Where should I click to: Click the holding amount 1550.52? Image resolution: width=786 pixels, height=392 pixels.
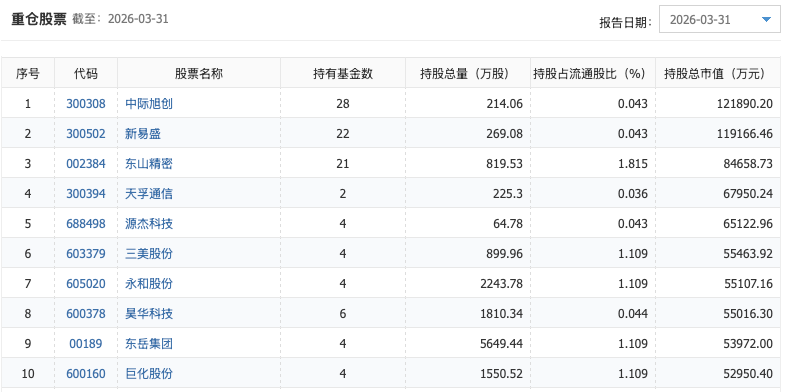501,374
